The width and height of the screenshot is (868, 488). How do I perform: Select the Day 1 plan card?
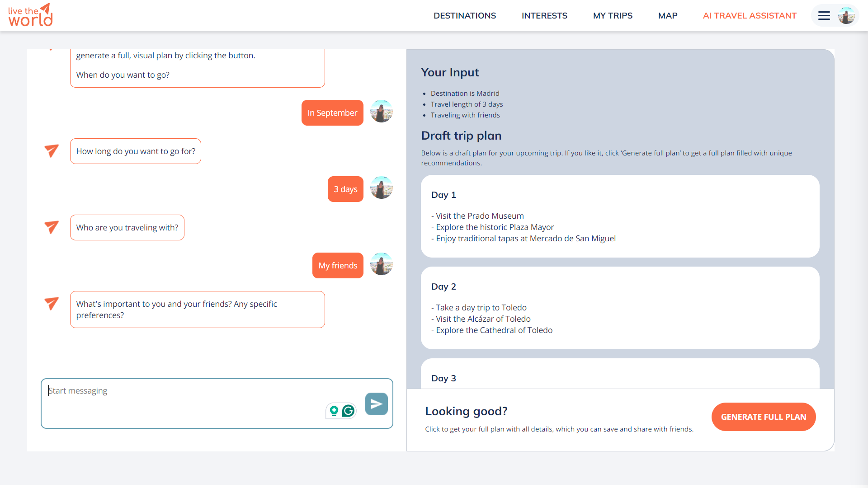(619, 216)
